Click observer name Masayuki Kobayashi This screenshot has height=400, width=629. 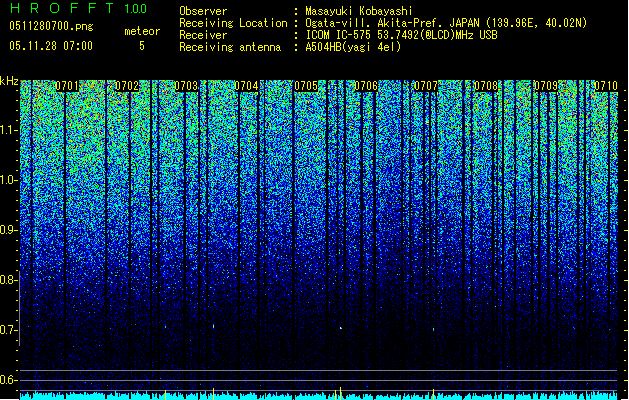coord(359,11)
